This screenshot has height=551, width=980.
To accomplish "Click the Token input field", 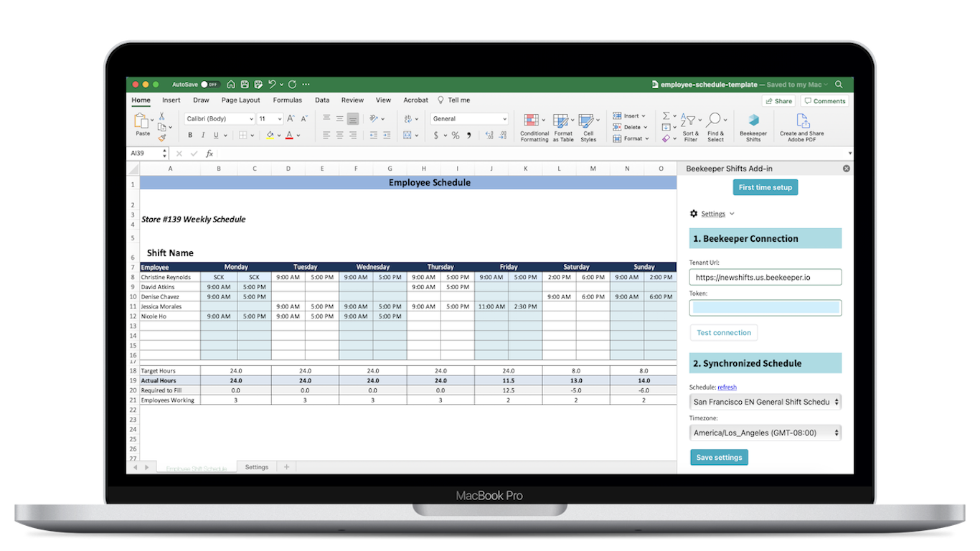I will click(765, 308).
